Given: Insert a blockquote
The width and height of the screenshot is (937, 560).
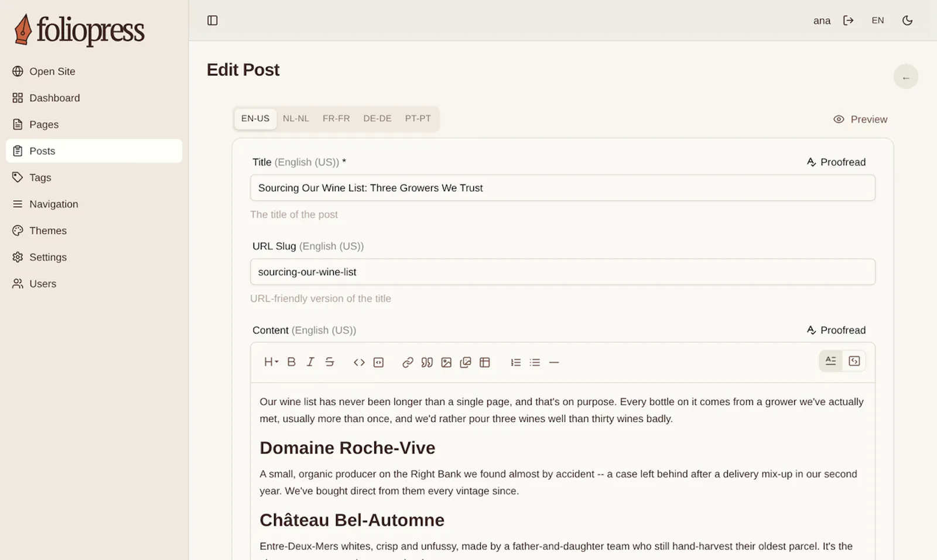Looking at the screenshot, I should coord(427,362).
